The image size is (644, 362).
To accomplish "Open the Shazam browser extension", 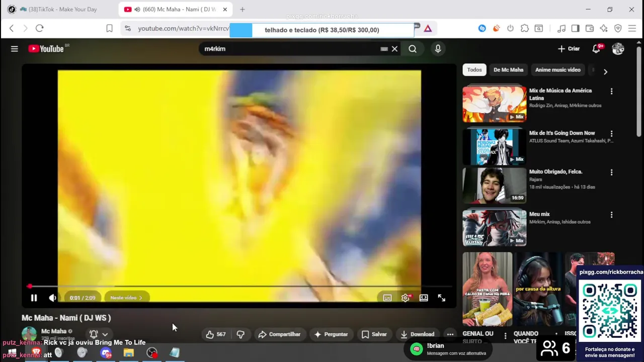I will pos(482,29).
